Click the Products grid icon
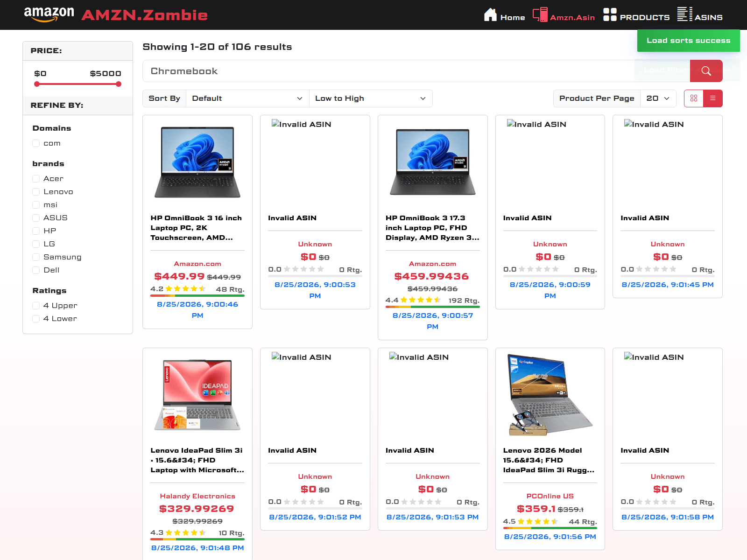Screen dimensions: 747x560 click(x=610, y=14)
